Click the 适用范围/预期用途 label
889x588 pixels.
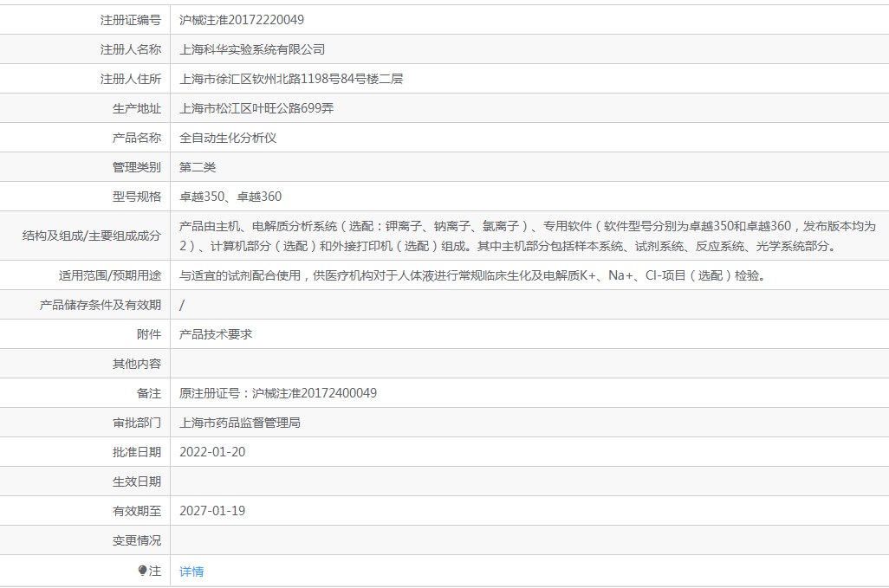[110, 275]
